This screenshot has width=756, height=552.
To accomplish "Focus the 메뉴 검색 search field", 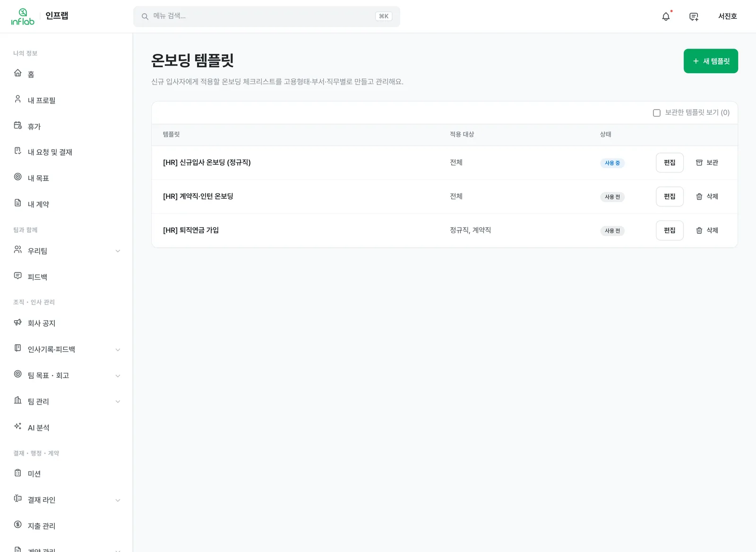I will tap(266, 17).
